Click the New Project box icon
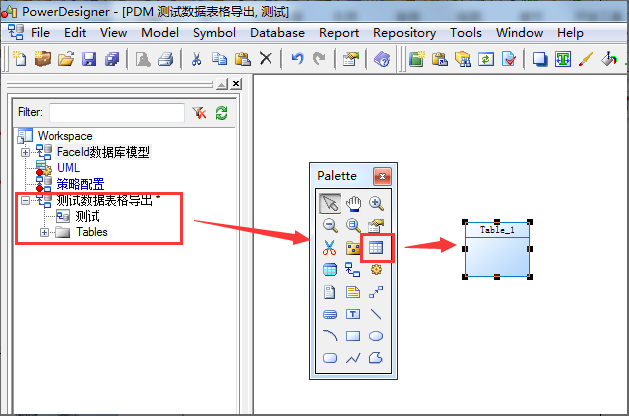Image resolution: width=629 pixels, height=416 pixels. [x=43, y=59]
